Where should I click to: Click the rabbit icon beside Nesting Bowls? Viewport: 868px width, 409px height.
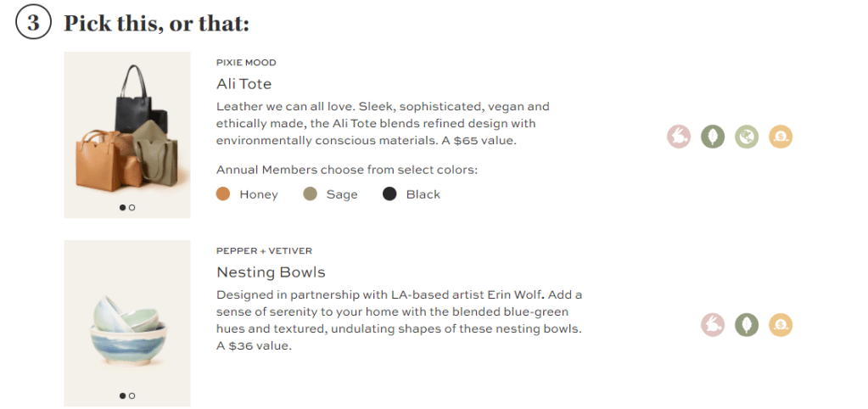713,324
